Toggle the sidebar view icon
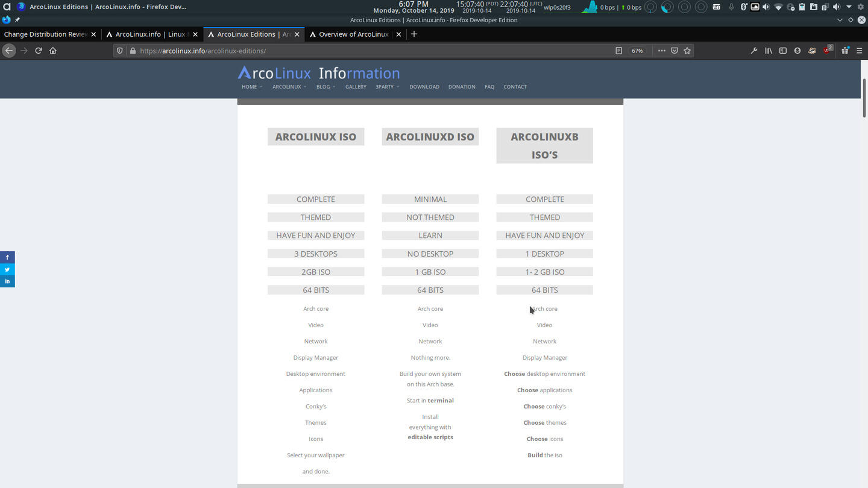Viewport: 868px width, 488px height. coord(783,51)
